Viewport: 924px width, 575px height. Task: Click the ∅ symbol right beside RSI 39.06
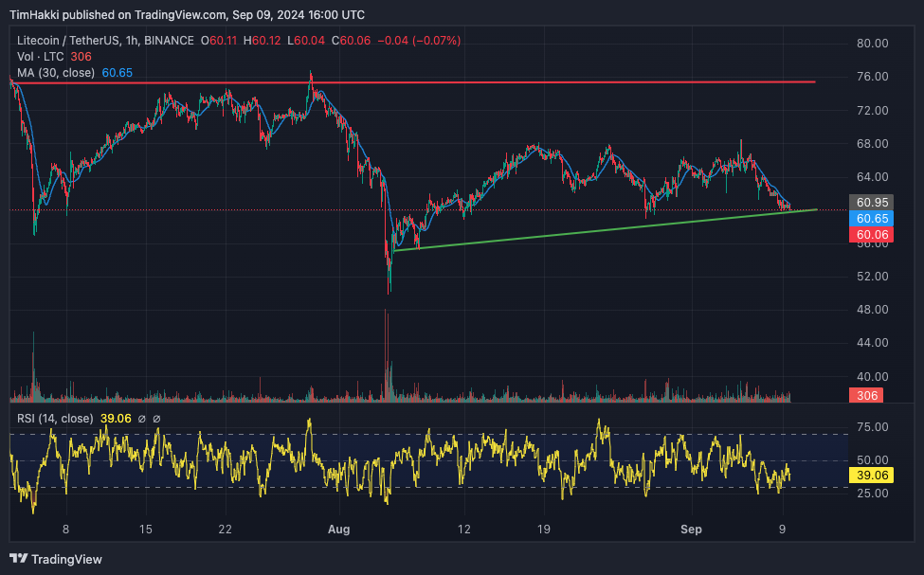[141, 419]
